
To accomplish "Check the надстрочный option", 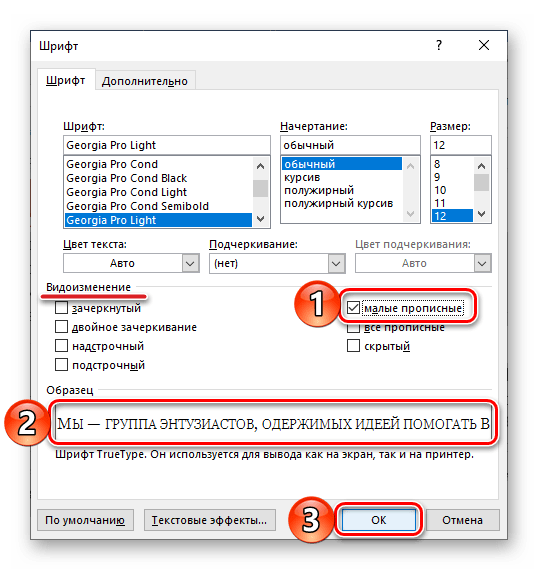I will 61,346.
